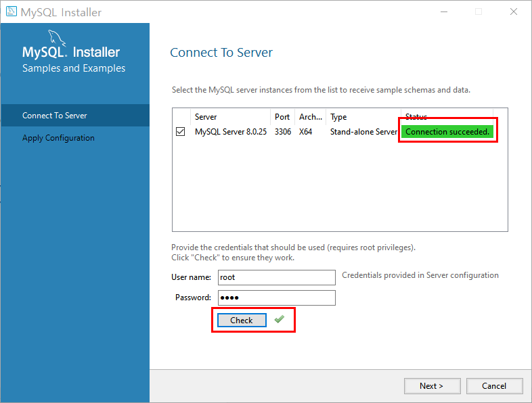Click the 'Samples and Examples' subtitle
The image size is (532, 403).
(74, 68)
